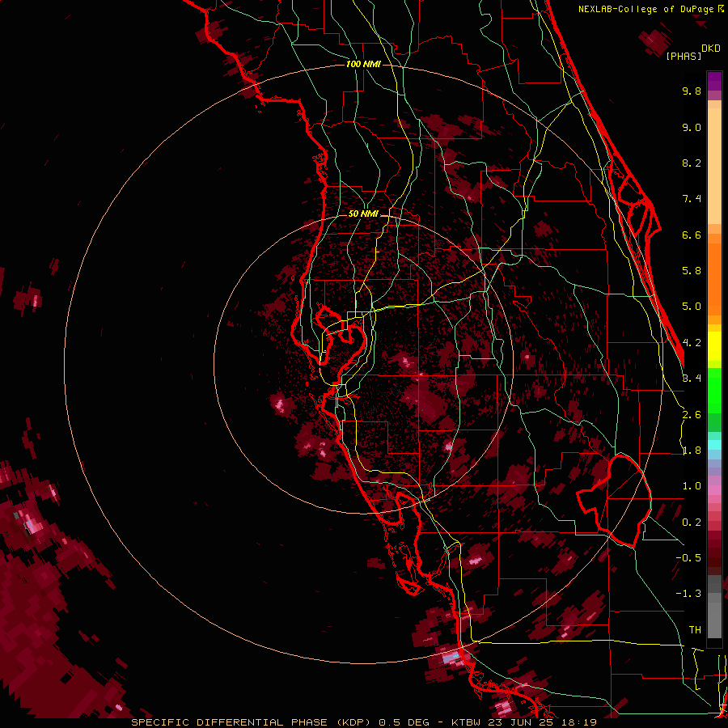Click the 9.0 color scale value

coord(692,127)
